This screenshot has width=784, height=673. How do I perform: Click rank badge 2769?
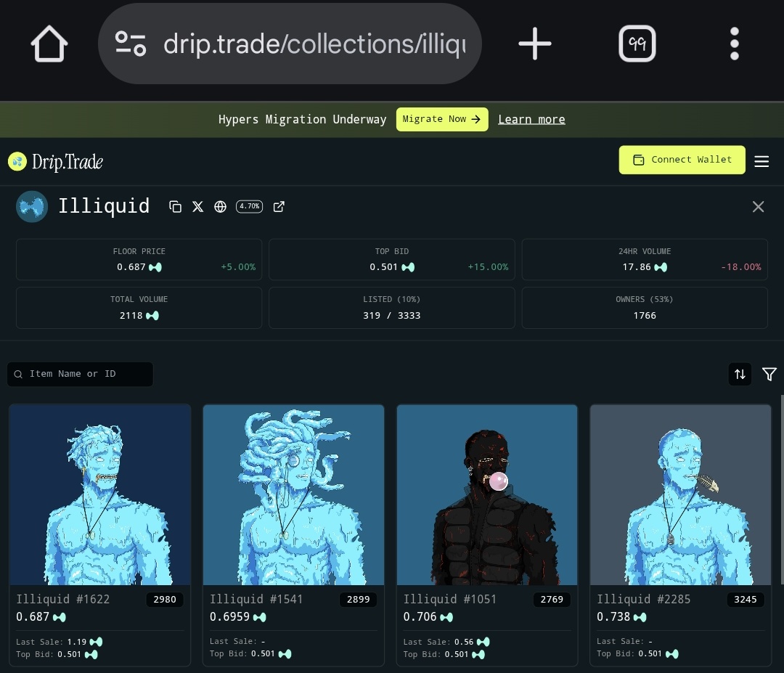click(x=552, y=600)
